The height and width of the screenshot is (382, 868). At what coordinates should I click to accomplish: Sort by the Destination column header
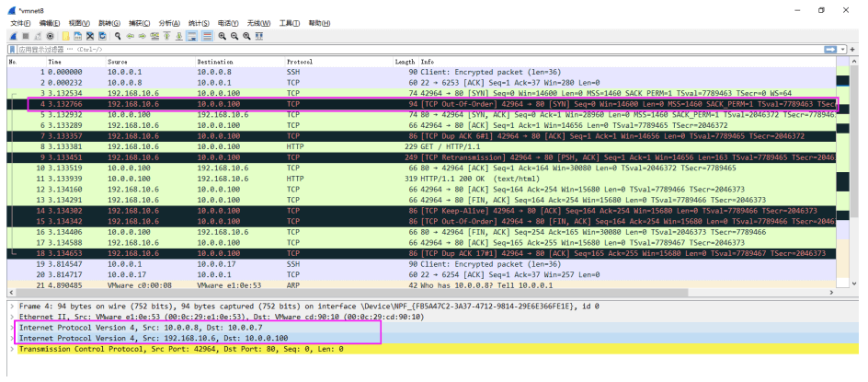point(240,62)
